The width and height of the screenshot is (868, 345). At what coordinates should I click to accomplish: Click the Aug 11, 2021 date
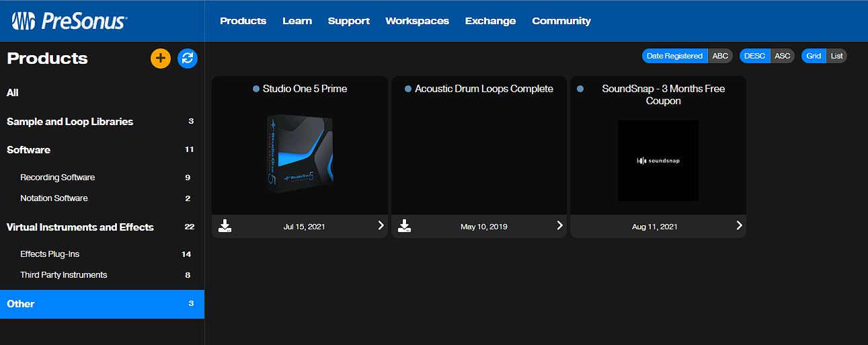click(x=655, y=227)
